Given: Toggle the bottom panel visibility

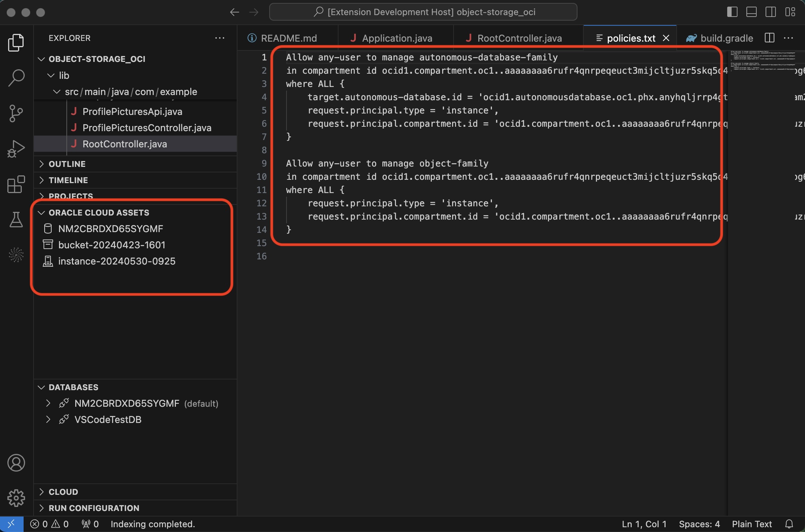Looking at the screenshot, I should tap(751, 12).
